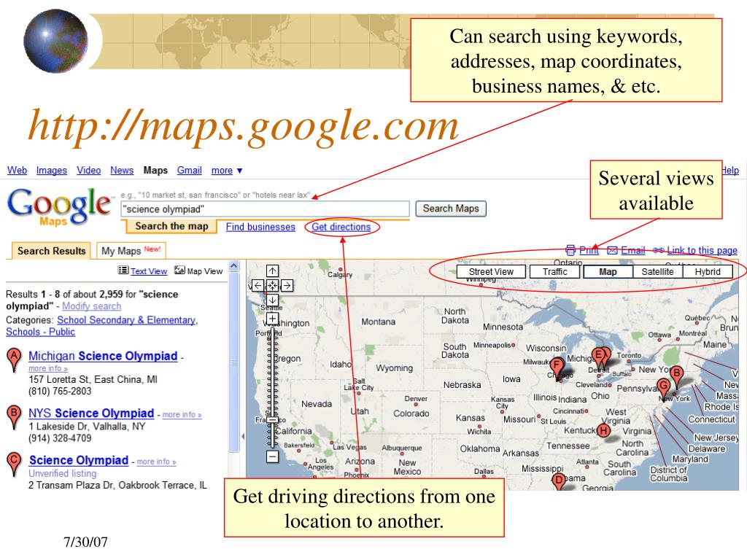Click marker A beside Michigan Science Olympiad
Screen dimensions: 747x560
(15, 359)
